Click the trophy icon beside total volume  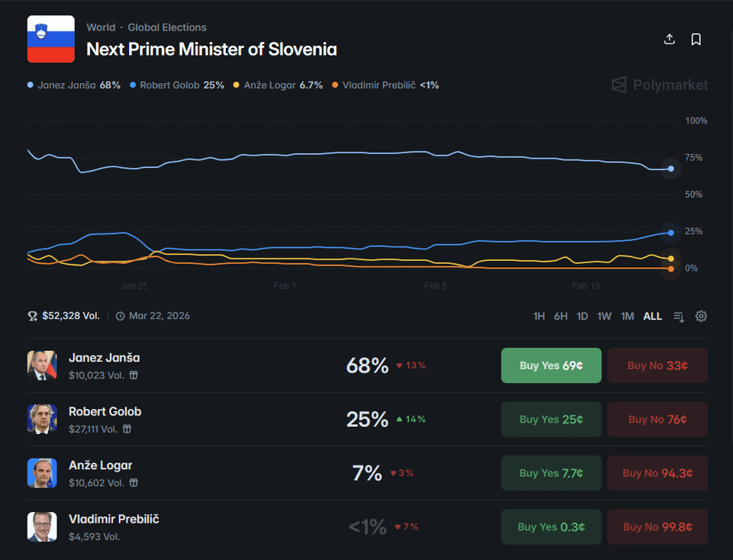click(x=32, y=316)
